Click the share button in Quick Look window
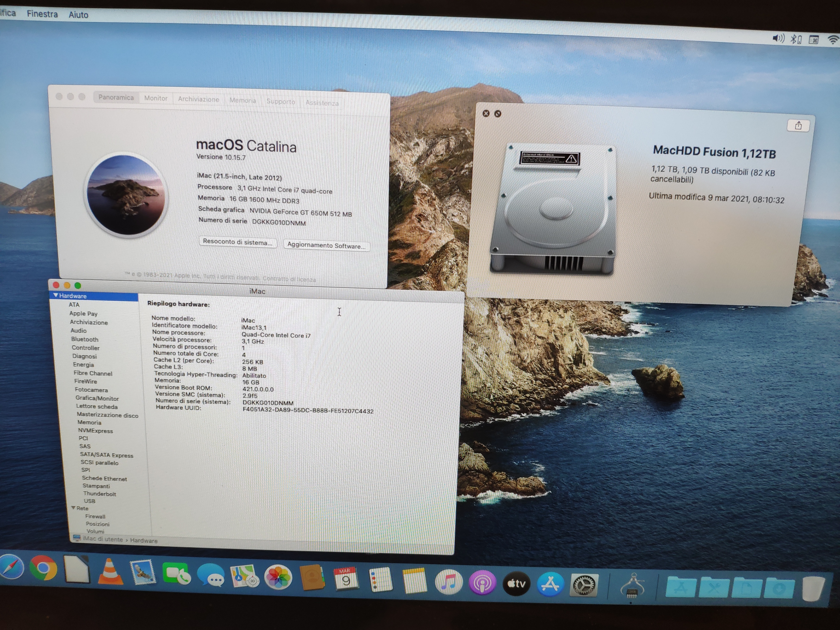Image resolution: width=840 pixels, height=630 pixels. point(798,126)
